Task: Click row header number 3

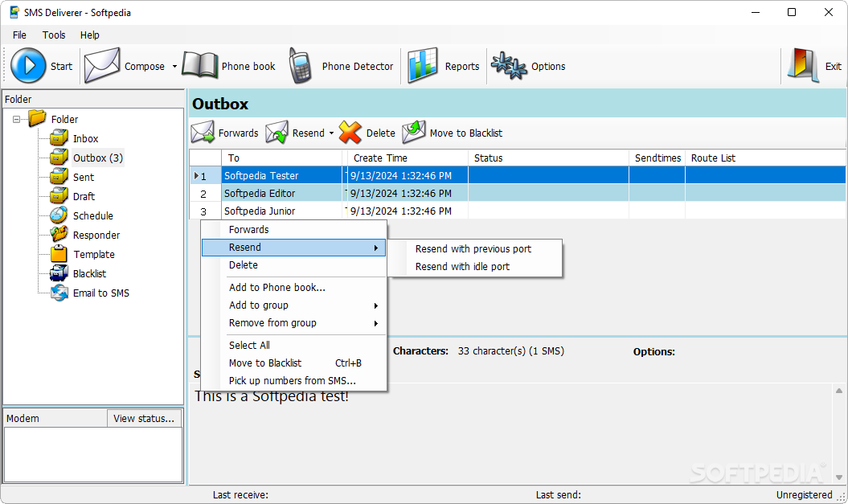Action: click(206, 211)
